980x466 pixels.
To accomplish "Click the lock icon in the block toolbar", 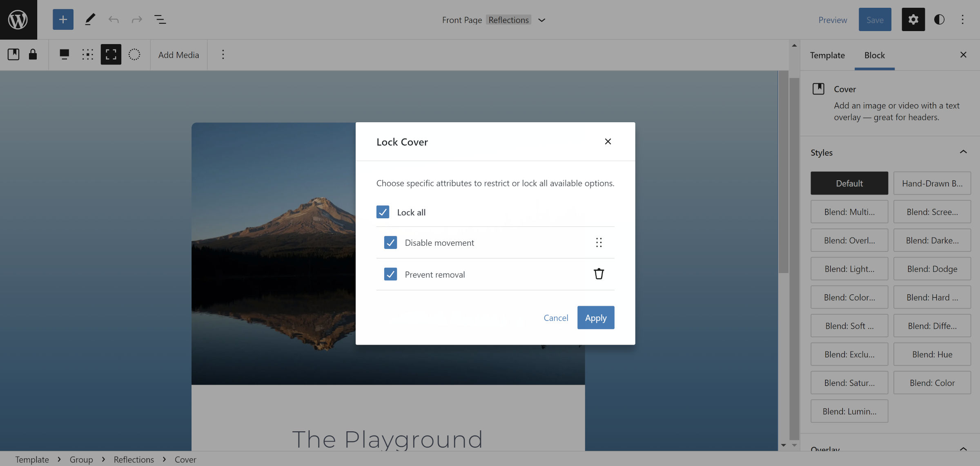I will (x=33, y=54).
